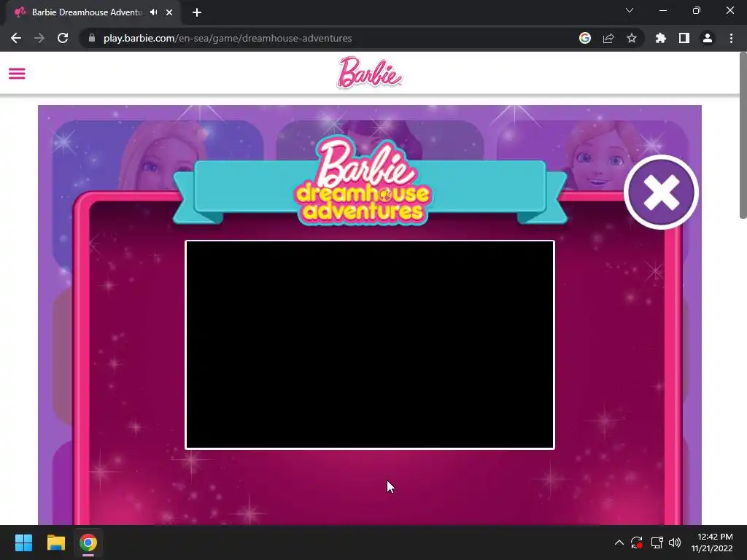Click the address bar URL
The image size is (747, 560).
[228, 38]
